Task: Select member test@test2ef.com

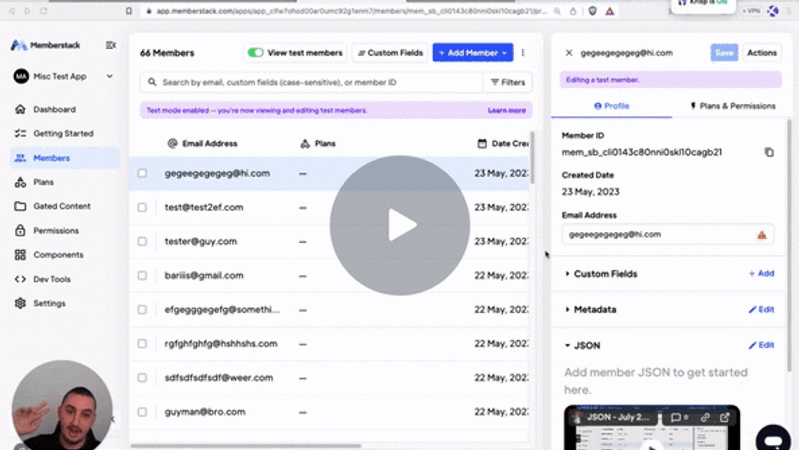Action: pyautogui.click(x=204, y=207)
